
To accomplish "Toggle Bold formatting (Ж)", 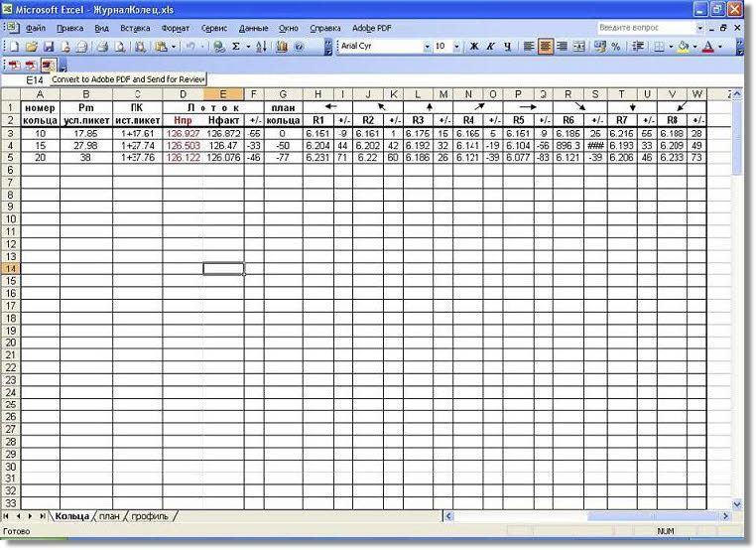I will point(474,47).
